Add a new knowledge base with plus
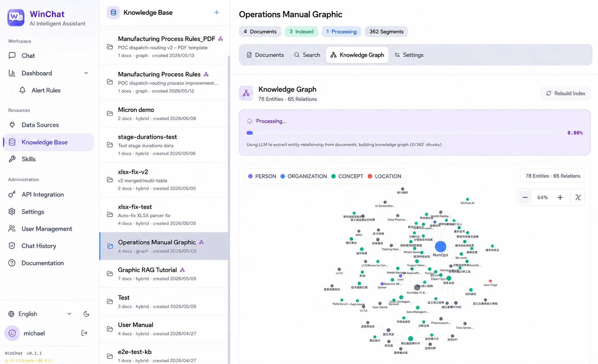598x364 pixels. pos(217,13)
